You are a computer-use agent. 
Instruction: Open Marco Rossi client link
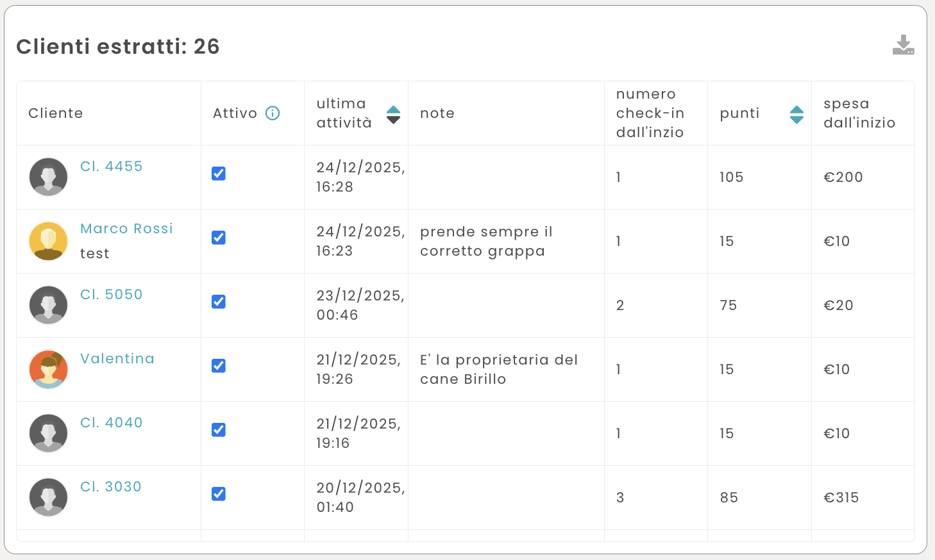(126, 229)
